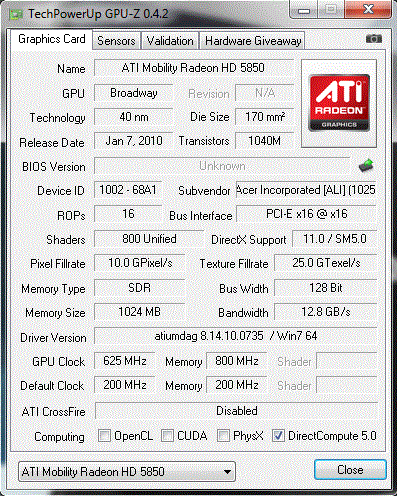Click the Default Clock Memory field 200 MHz
Image resolution: width=397 pixels, height=496 pixels.
236,385
